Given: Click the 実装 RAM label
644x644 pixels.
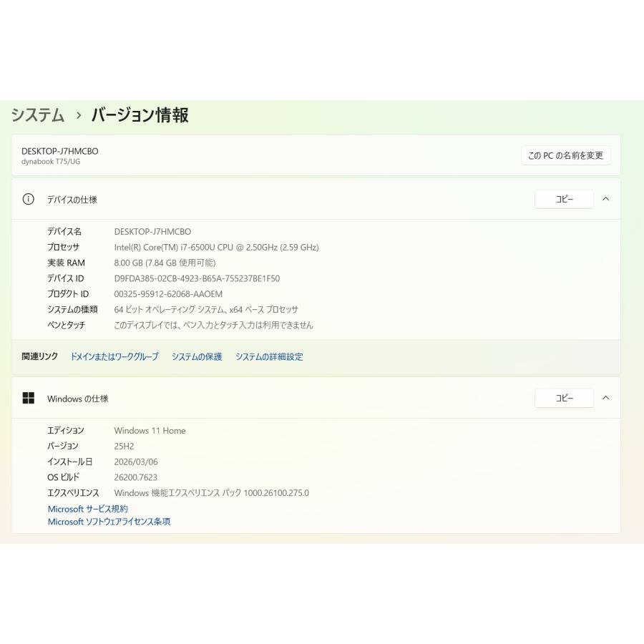Looking at the screenshot, I should click(66, 263).
